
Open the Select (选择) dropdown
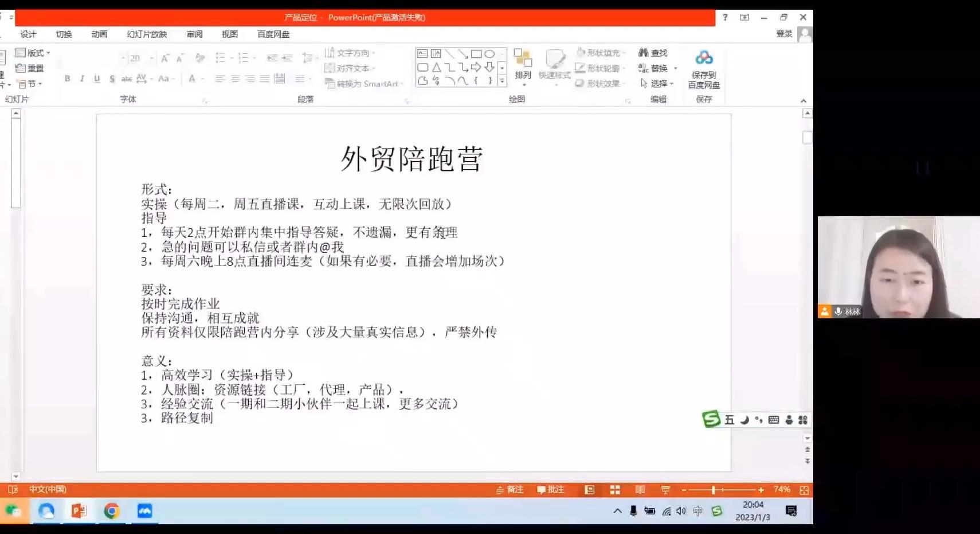pos(658,84)
